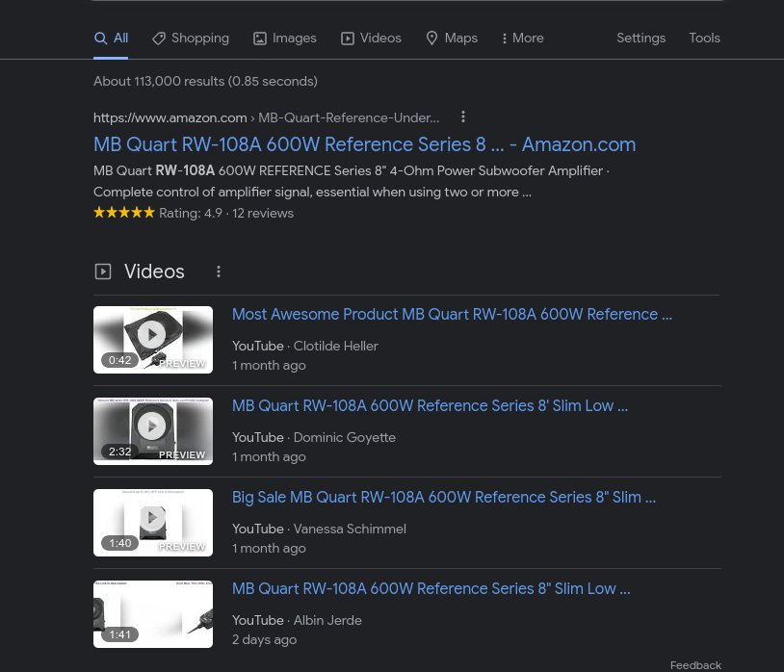Play the 1:40 Vanessa Schimmel video thumbnail
Screen dimensions: 784x672
coord(153,523)
